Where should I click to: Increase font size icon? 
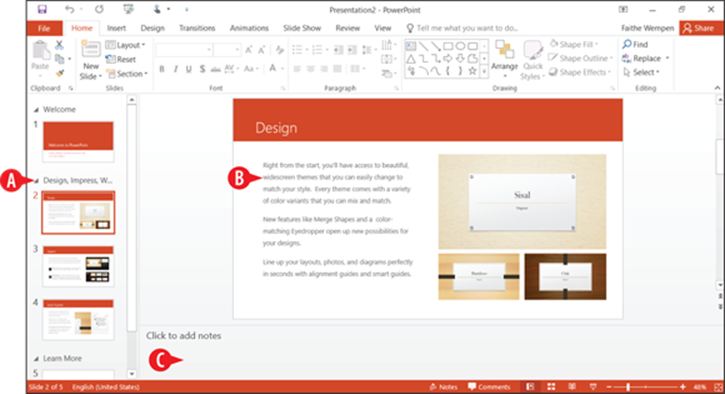click(x=249, y=49)
